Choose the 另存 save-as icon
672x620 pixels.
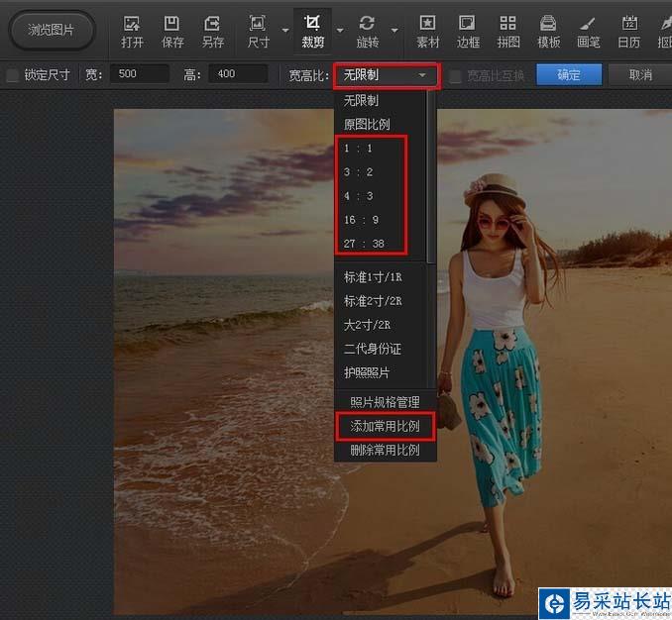point(212,32)
